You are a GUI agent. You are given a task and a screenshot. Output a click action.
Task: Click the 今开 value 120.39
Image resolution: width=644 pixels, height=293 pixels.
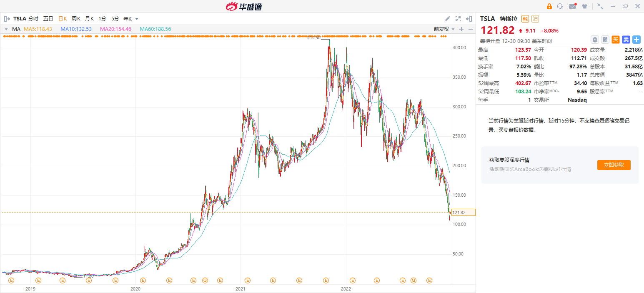coord(579,50)
